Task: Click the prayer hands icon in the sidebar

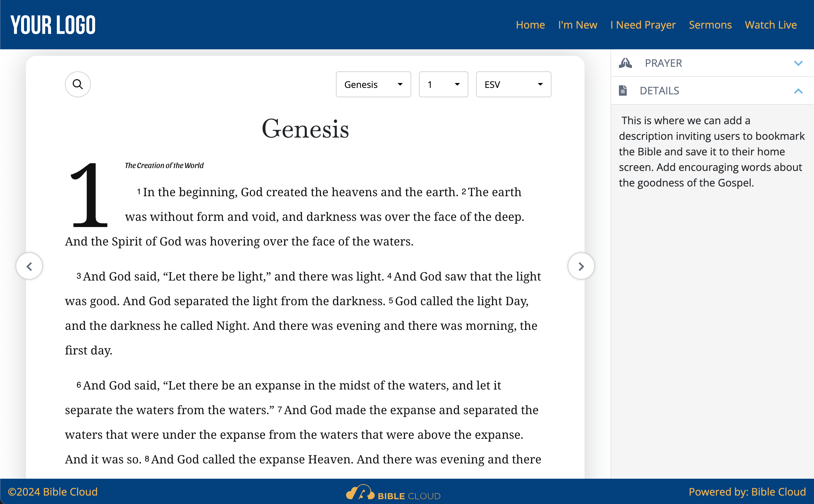Action: 625,63
